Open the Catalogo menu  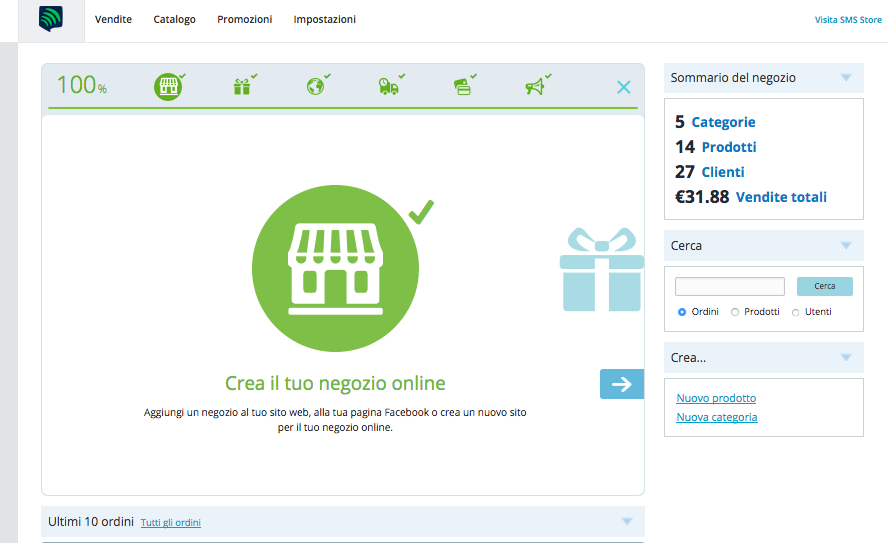(x=174, y=19)
